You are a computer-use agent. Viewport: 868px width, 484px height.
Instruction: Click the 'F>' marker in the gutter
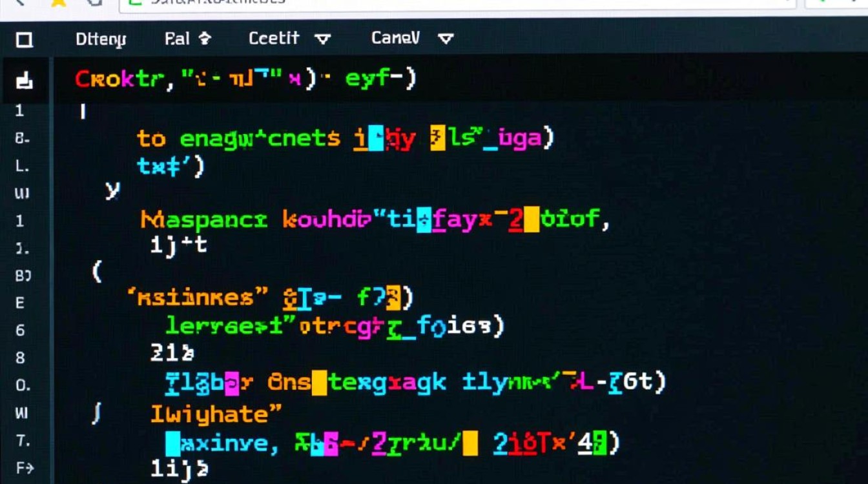click(x=25, y=468)
